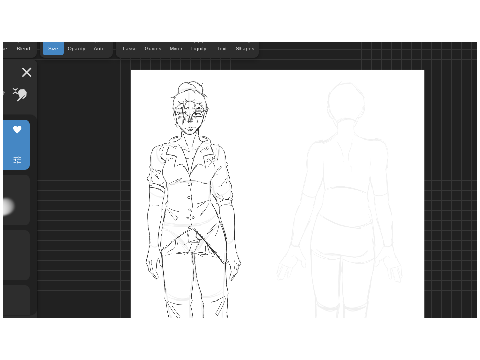This screenshot has height=360, width=480.
Task: Click the front-view character sketch on canvas
Action: click(193, 199)
